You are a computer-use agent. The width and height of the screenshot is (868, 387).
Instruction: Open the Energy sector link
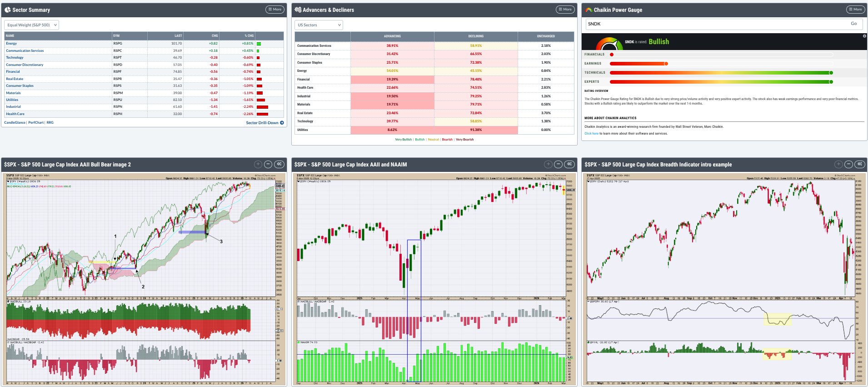[11, 44]
